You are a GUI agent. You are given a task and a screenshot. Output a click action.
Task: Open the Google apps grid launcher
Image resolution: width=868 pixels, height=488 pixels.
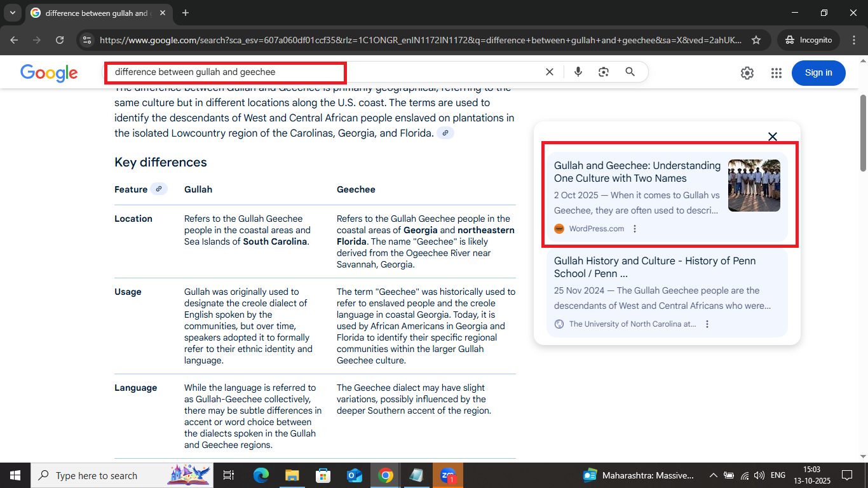pyautogui.click(x=776, y=72)
